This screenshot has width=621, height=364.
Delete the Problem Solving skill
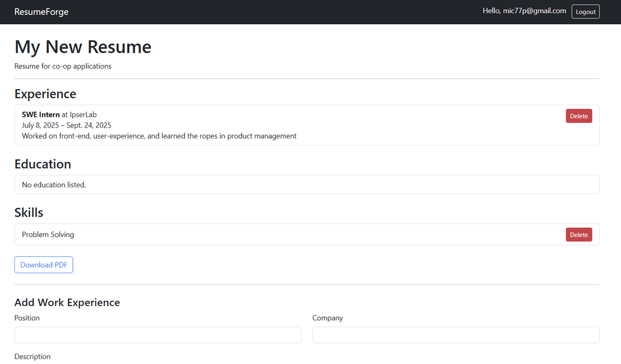point(578,235)
